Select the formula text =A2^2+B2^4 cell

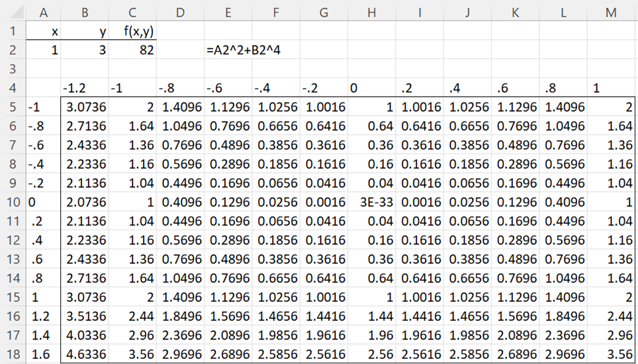tap(229, 50)
